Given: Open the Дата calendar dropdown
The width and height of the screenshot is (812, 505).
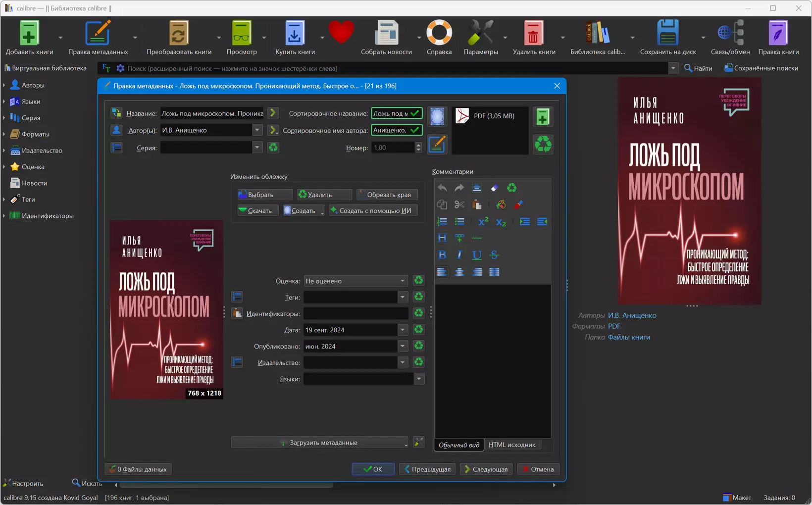Looking at the screenshot, I should (x=403, y=330).
